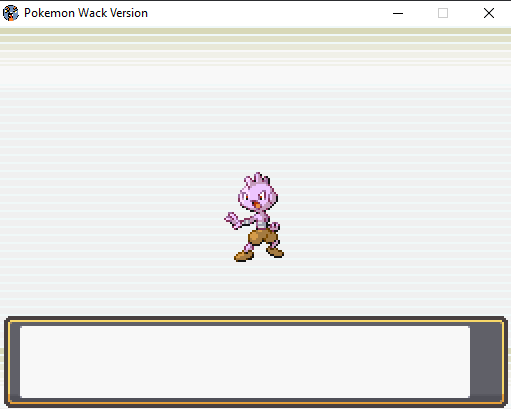Viewport: 511px width, 409px height.
Task: Click the "Pokemon Wack Version" title text
Action: tap(86, 13)
